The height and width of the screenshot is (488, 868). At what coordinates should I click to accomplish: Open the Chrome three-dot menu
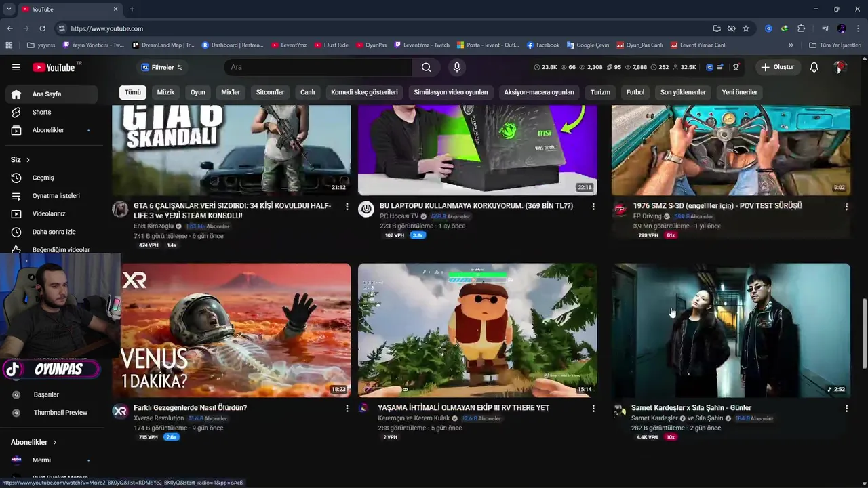[858, 28]
